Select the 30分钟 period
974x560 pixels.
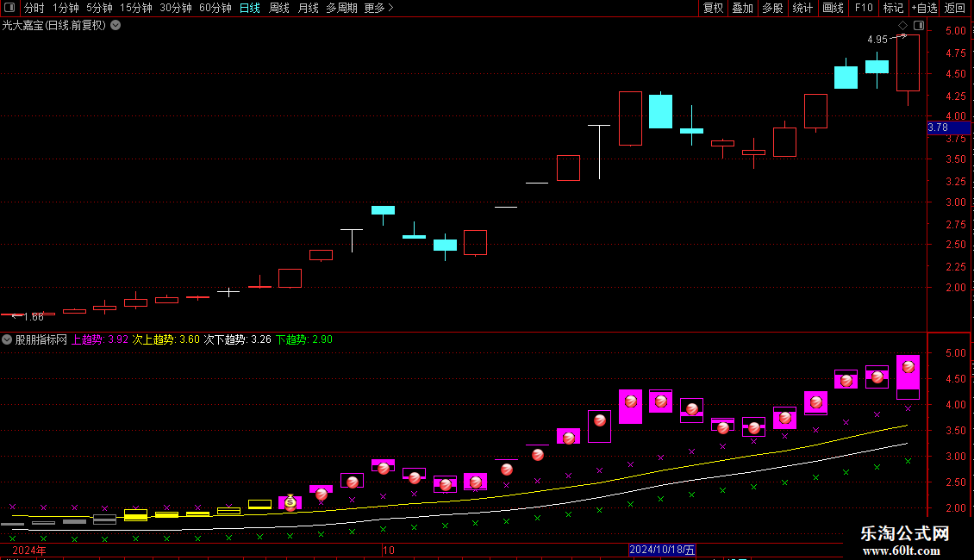pyautogui.click(x=176, y=8)
